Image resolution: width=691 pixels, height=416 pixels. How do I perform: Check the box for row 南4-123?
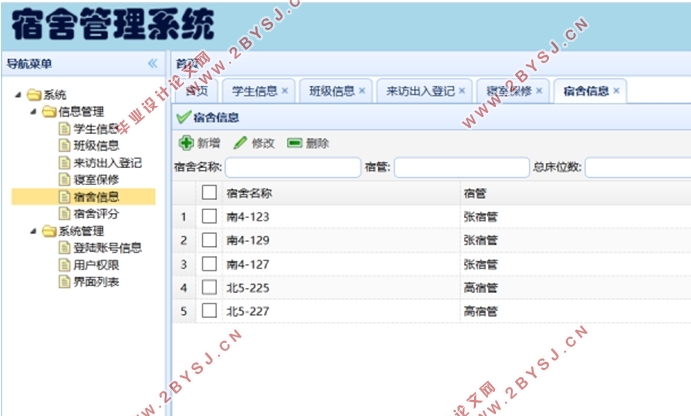[209, 216]
